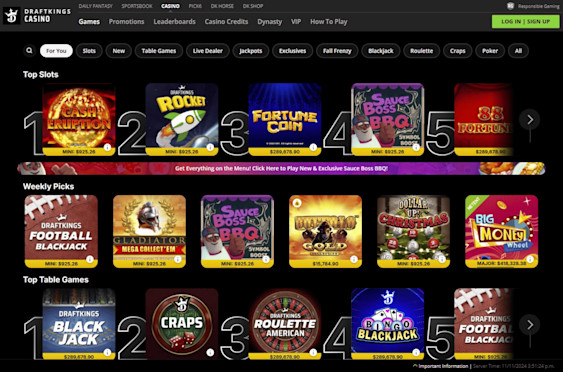563x372 pixels.
Task: Select the Exclusives filter pill
Action: [x=292, y=51]
